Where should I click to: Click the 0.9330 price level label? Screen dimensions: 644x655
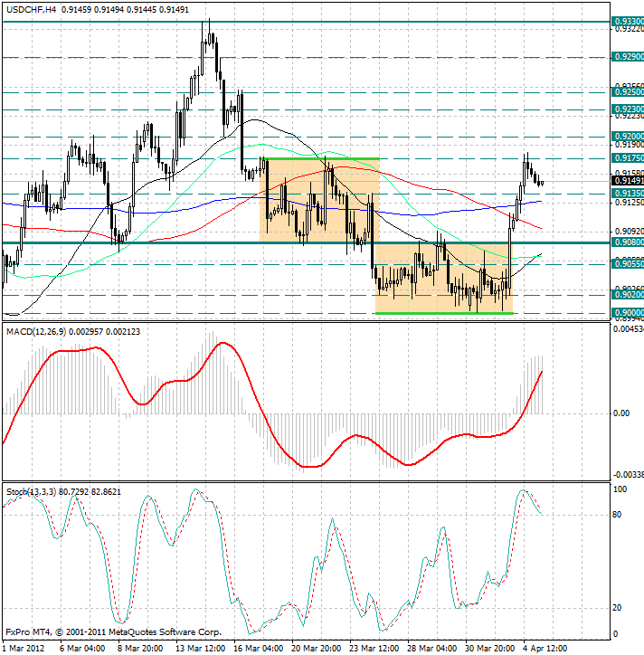click(628, 22)
